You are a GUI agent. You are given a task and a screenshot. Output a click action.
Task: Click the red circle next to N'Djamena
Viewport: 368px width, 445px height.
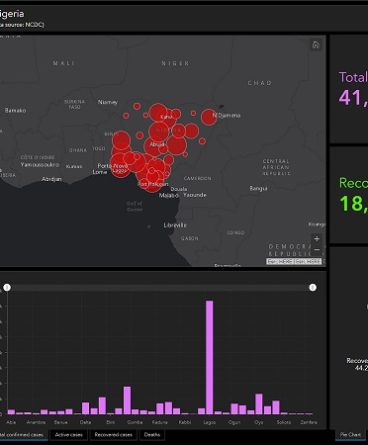pos(208,117)
